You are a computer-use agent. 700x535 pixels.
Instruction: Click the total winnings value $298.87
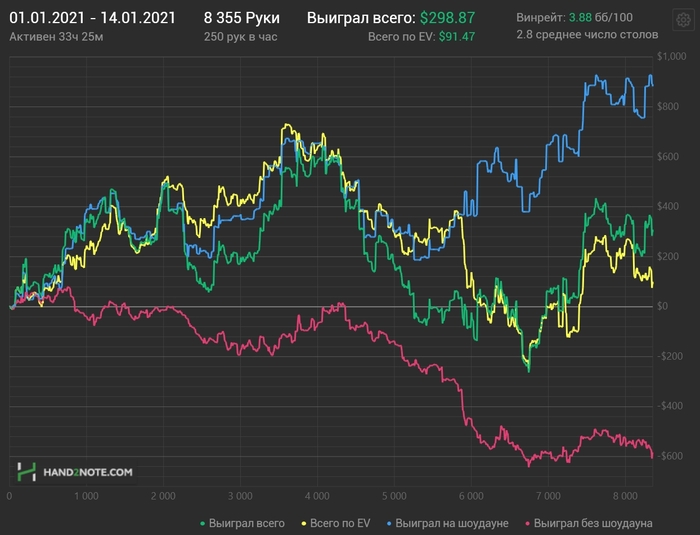click(x=447, y=18)
